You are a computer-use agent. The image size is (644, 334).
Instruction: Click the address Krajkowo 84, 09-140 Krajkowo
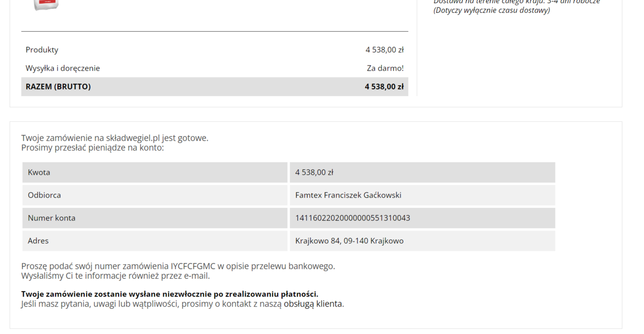349,241
